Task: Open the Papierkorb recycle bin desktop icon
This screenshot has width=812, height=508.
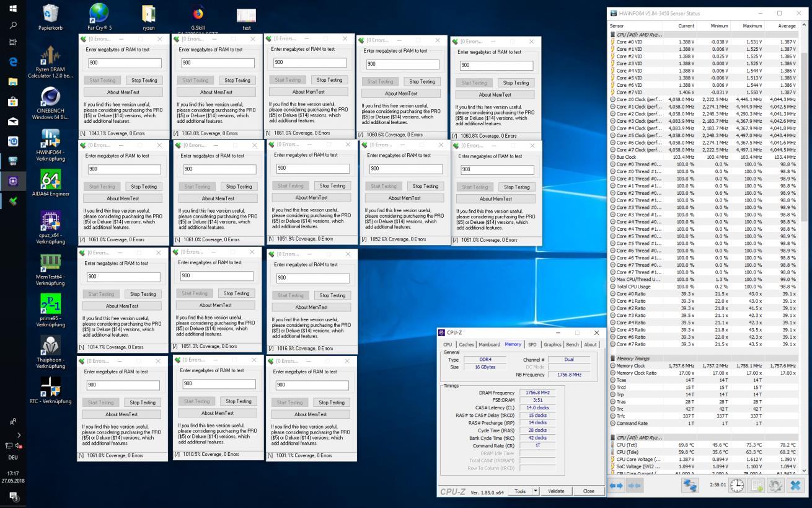Action: coord(50,17)
